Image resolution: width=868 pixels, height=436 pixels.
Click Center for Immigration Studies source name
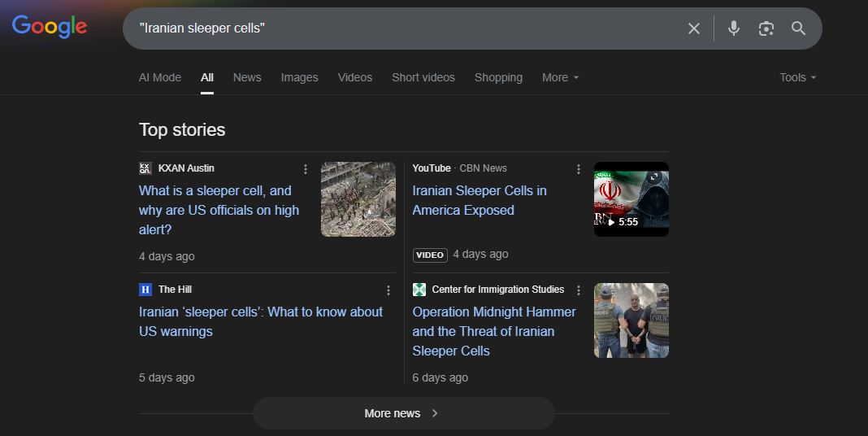pyautogui.click(x=497, y=290)
